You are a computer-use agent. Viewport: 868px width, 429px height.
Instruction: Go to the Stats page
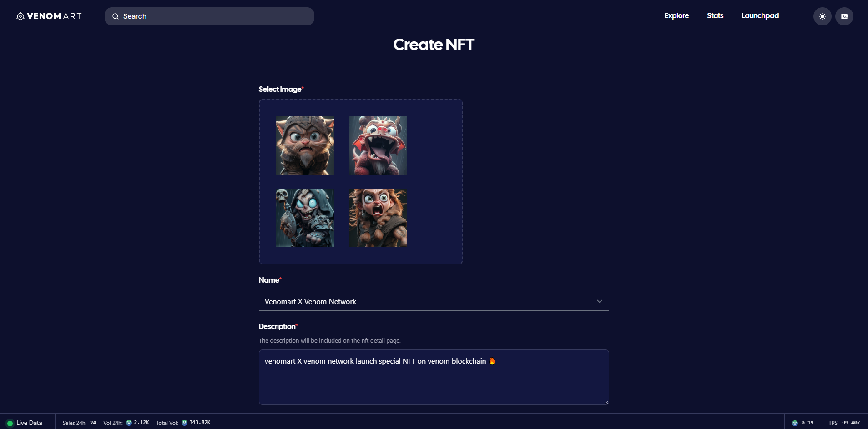tap(715, 15)
